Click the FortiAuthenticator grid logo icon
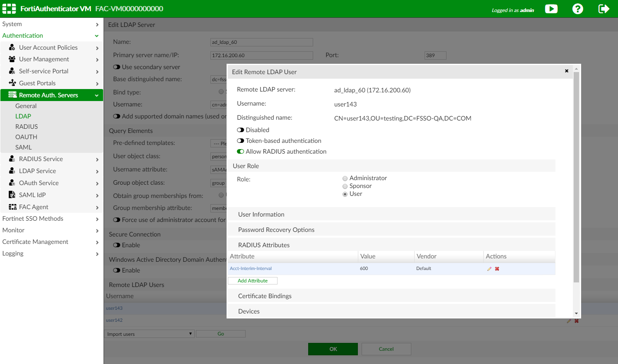Image resolution: width=618 pixels, height=364 pixels. pos(9,9)
